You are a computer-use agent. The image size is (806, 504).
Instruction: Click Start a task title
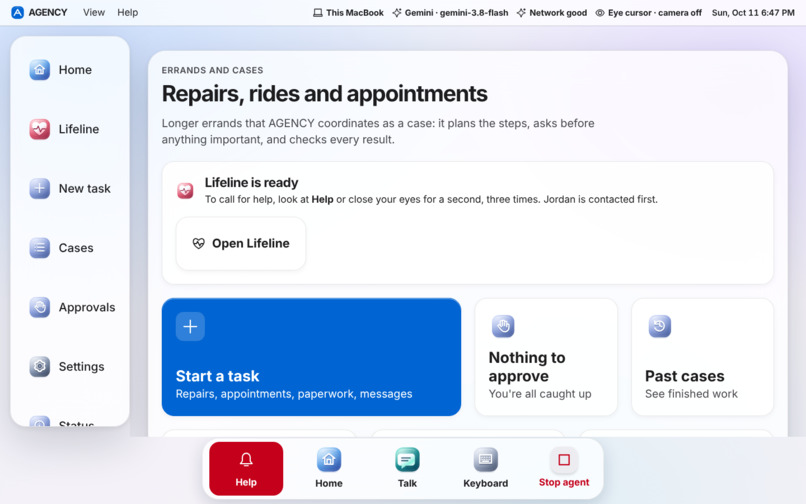[217, 376]
